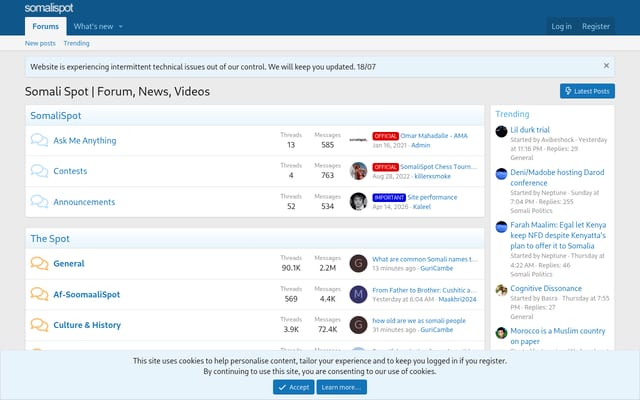
Task: Click Kaleel avatar in Announcements row
Action: tap(358, 202)
